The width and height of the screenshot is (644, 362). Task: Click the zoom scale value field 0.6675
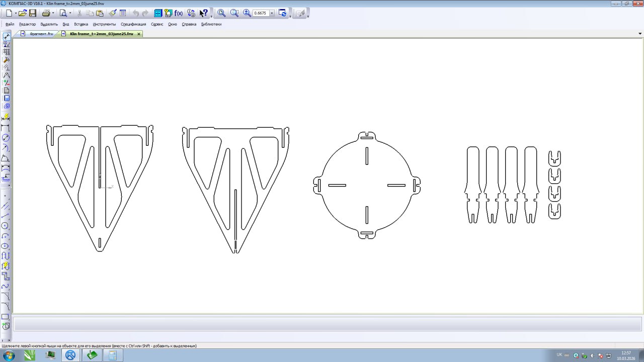point(261,13)
